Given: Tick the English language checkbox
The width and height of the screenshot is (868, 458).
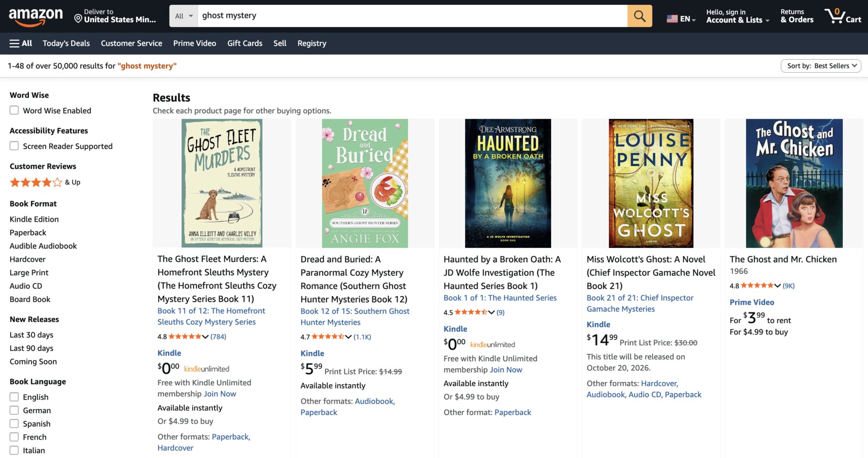Looking at the screenshot, I should (x=14, y=397).
